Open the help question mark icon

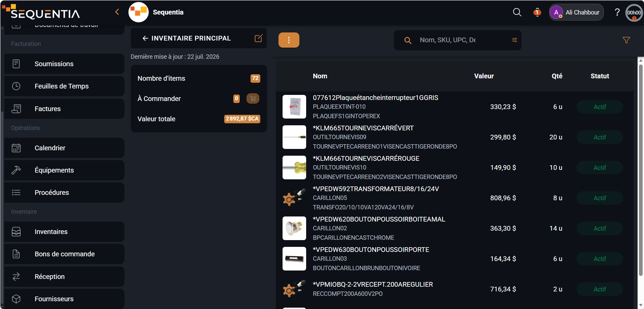[x=617, y=12]
